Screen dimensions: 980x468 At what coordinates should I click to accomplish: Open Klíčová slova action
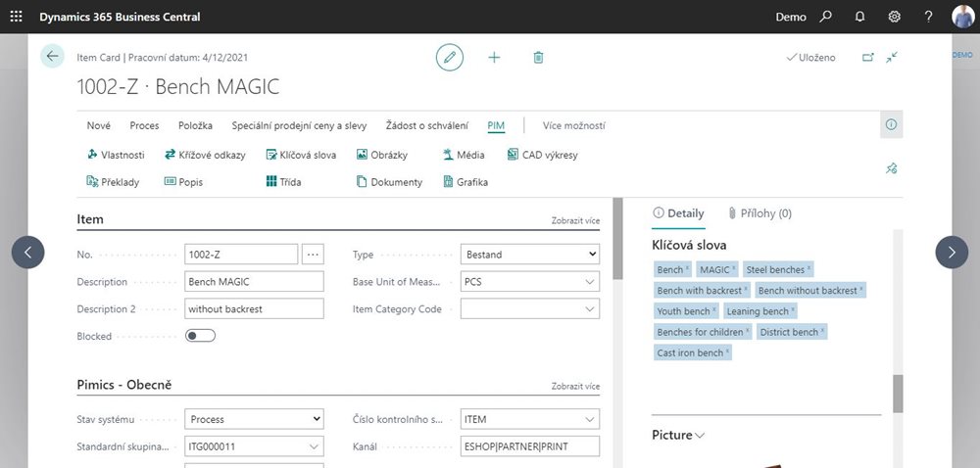pyautogui.click(x=301, y=155)
